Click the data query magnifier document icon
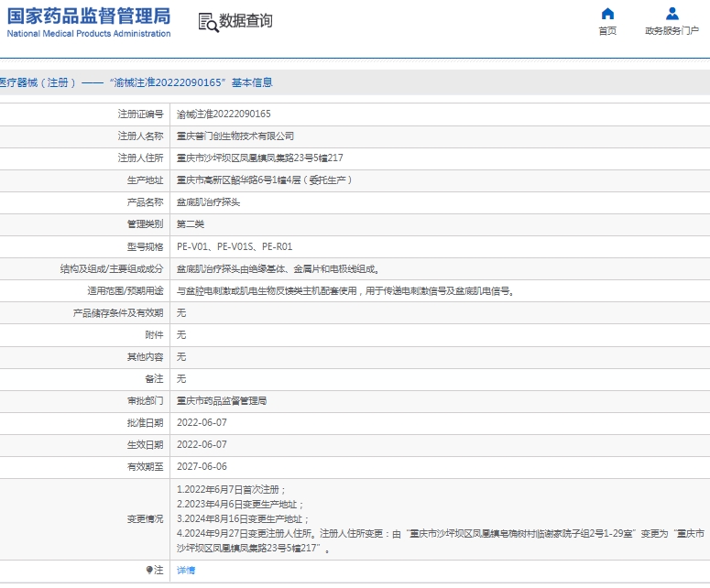Screen dimensions: 710x588 (208, 22)
